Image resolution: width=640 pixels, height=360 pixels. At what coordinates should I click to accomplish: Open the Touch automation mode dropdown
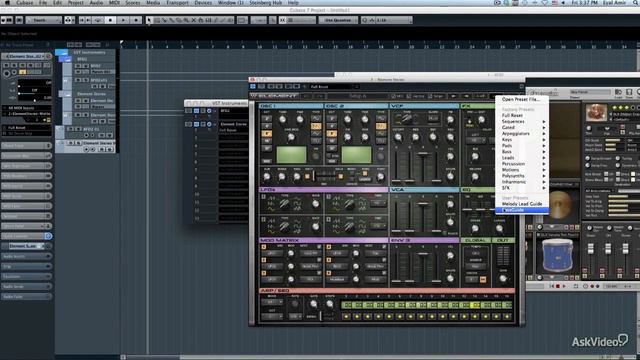coord(44,20)
